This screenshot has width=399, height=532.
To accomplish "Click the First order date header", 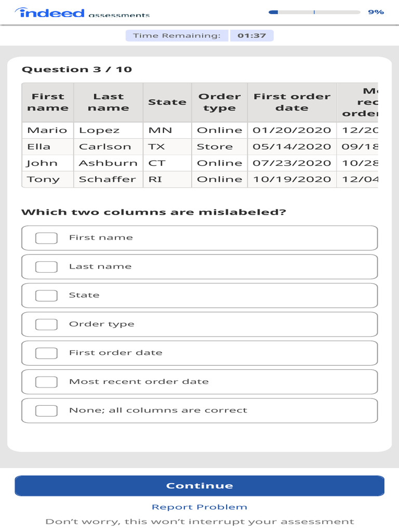I will [x=291, y=102].
